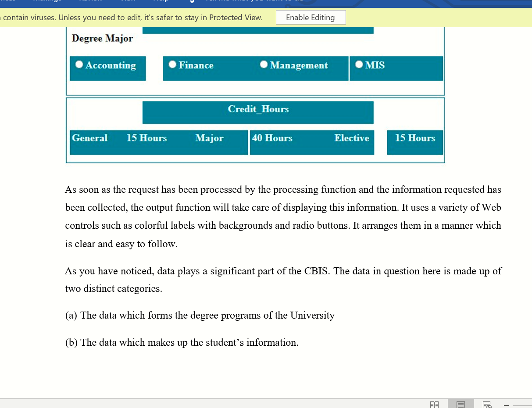Image resolution: width=532 pixels, height=408 pixels.
Task: Choose the MIS radio button
Action: coord(359,64)
